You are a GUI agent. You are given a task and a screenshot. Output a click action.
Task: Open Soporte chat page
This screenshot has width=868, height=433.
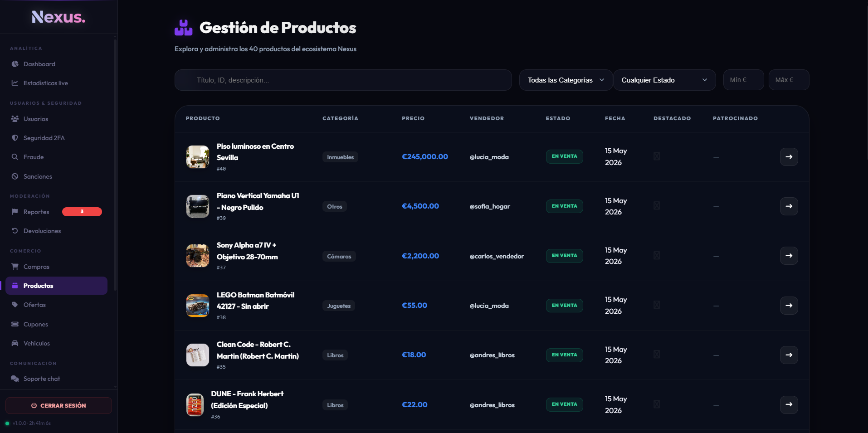click(56, 379)
